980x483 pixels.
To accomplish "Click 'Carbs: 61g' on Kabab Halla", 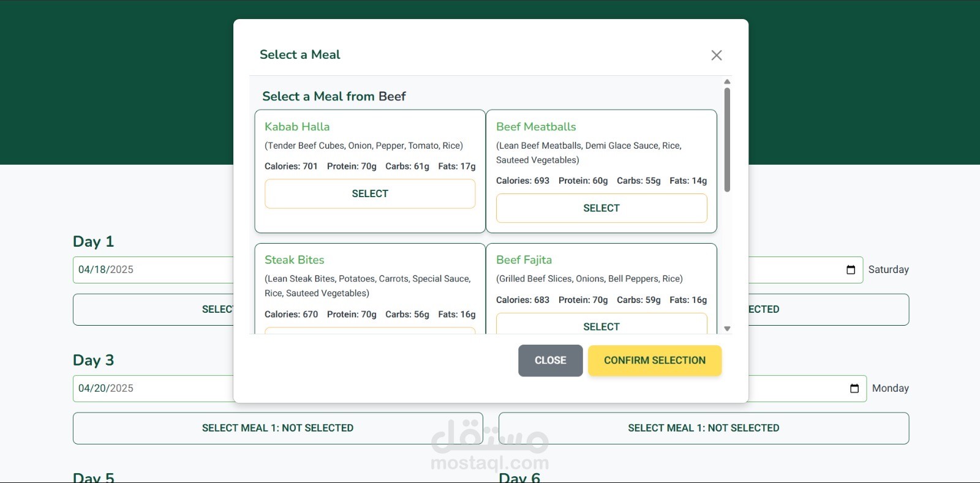I will tap(407, 167).
